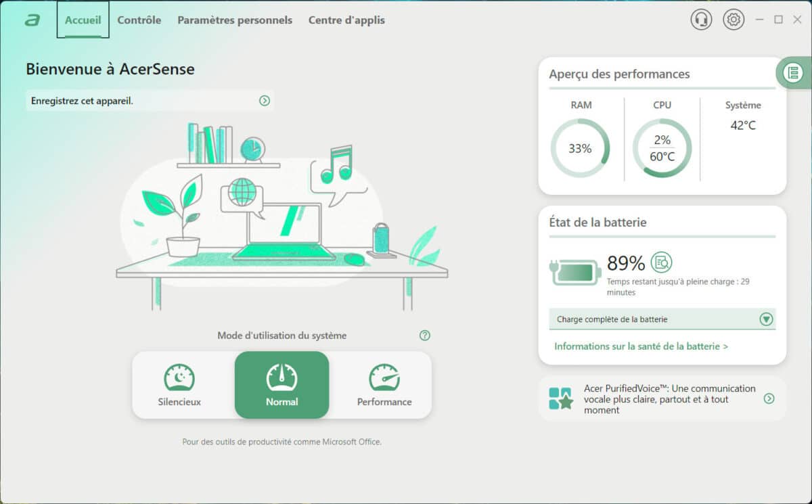This screenshot has height=504, width=812.
Task: Click the battery inspection magnifier icon
Action: point(661,262)
